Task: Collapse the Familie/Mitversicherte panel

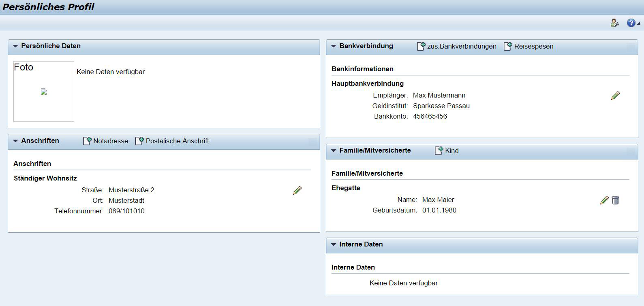Action: click(x=334, y=151)
